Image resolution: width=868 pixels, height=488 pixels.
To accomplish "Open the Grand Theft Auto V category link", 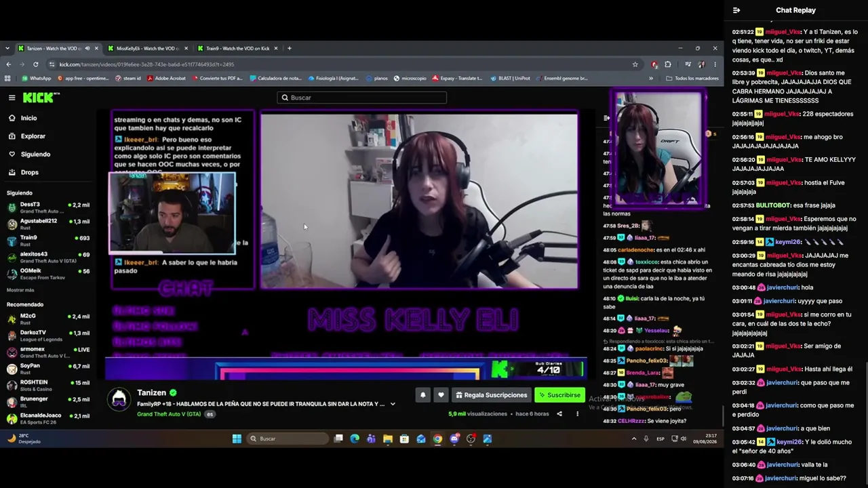I will point(169,413).
